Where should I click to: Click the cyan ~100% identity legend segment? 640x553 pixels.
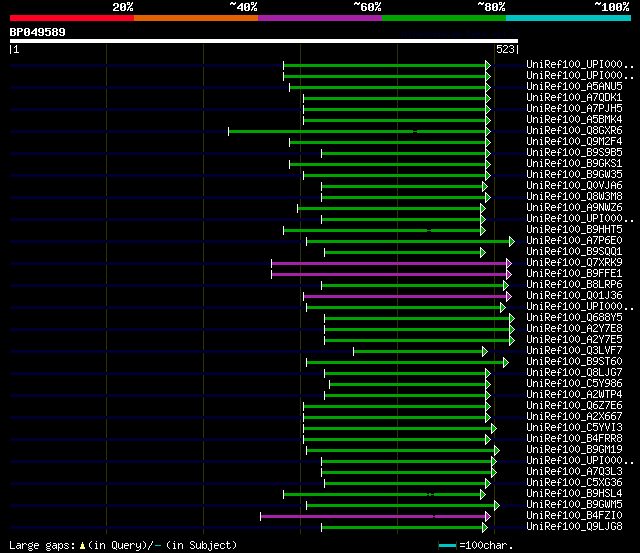[569, 18]
